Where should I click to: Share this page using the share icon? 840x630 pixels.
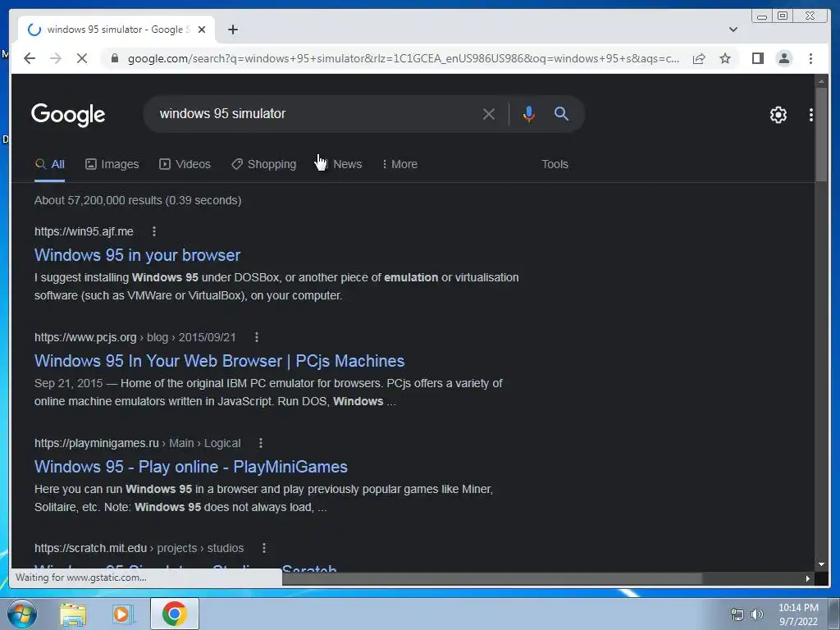(699, 58)
